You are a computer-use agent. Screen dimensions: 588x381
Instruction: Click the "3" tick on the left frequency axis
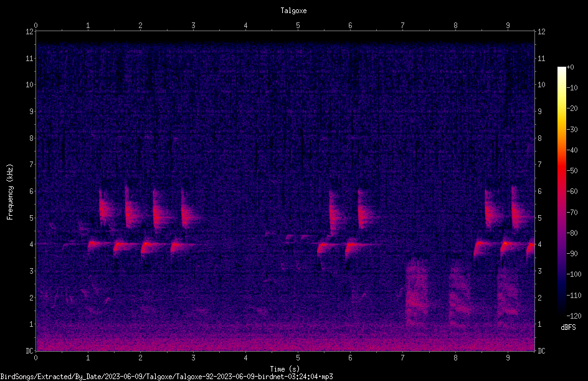tap(32, 271)
